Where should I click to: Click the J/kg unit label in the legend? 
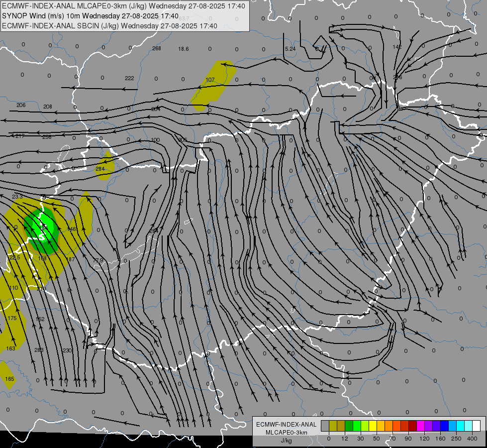pos(286,441)
